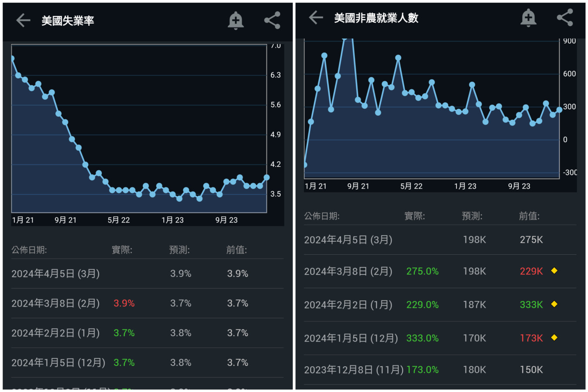The height and width of the screenshot is (392, 588).
Task: Share the 美國非農就業人數 page
Action: [x=565, y=18]
